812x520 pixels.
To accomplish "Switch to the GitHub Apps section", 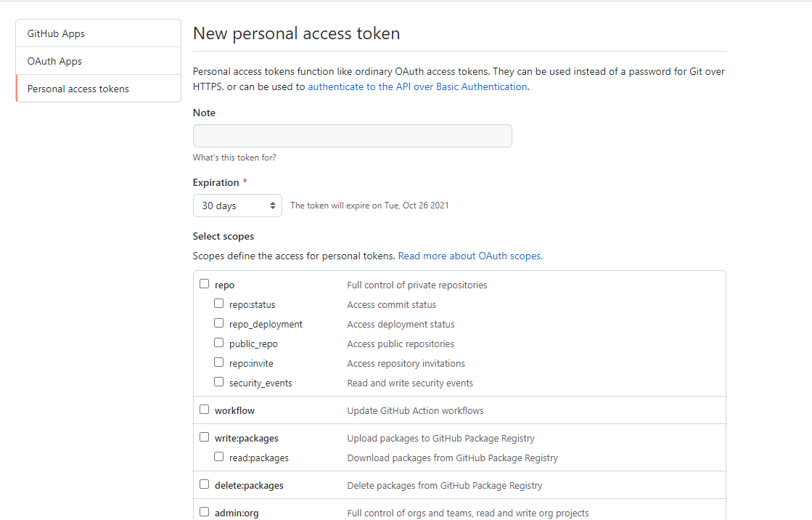I will [x=56, y=33].
